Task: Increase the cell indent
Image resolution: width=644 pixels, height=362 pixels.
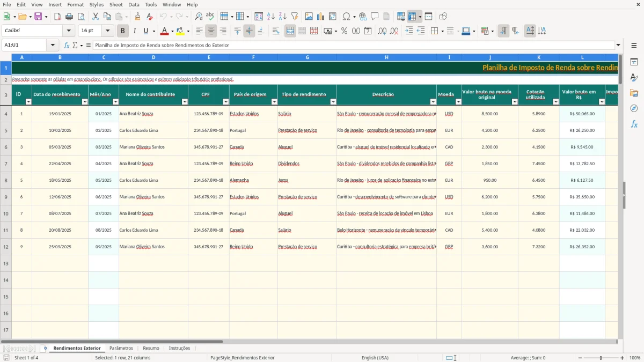Action: [x=409, y=31]
